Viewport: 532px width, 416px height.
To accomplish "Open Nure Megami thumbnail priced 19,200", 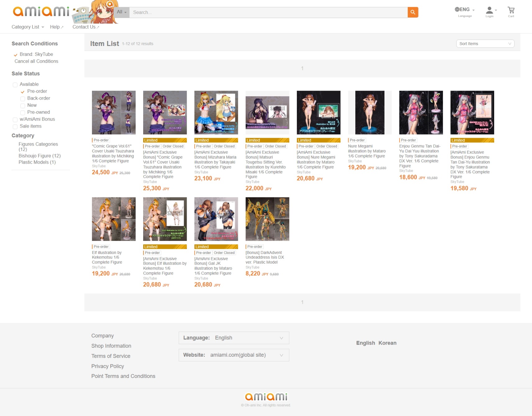I will point(370,112).
